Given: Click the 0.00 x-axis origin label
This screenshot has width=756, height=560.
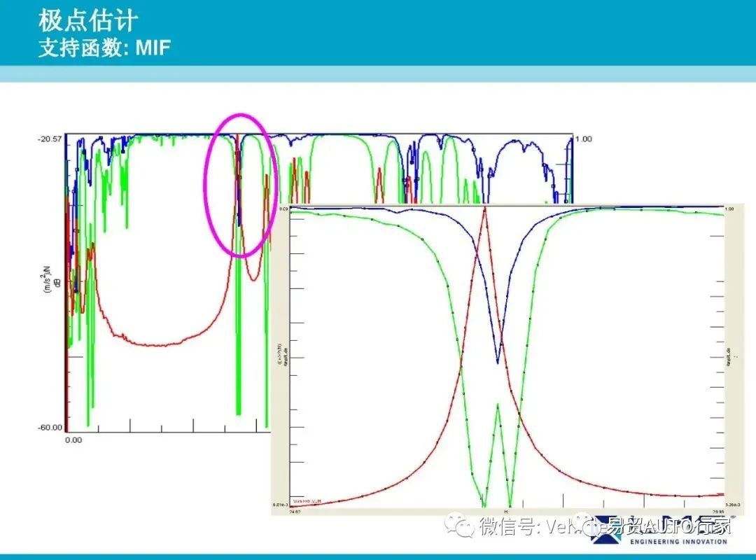Looking at the screenshot, I should point(73,440).
